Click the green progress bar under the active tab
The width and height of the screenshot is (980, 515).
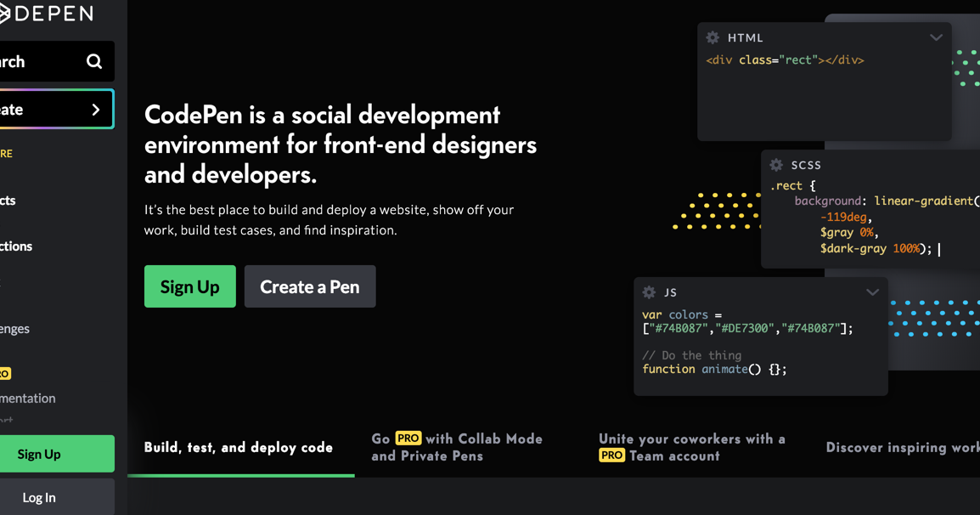(240, 476)
